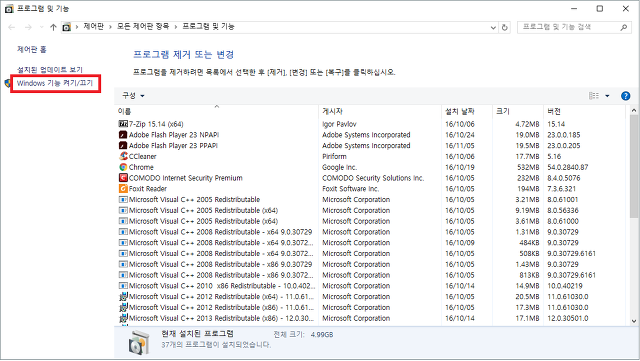
Task: Click the view layout icon
Action: (594, 96)
